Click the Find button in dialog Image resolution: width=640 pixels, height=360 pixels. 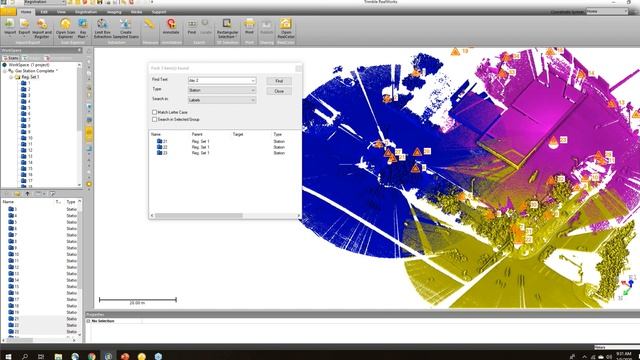click(279, 81)
